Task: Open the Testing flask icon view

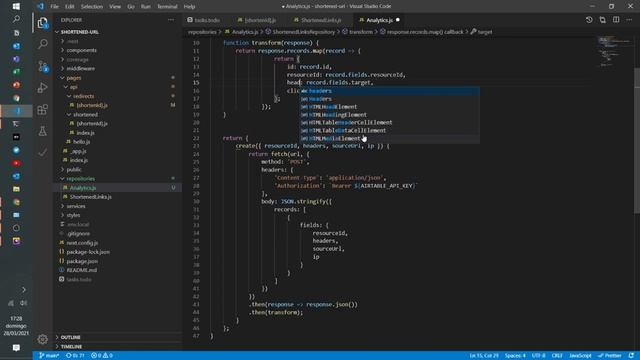Action: (x=42, y=131)
